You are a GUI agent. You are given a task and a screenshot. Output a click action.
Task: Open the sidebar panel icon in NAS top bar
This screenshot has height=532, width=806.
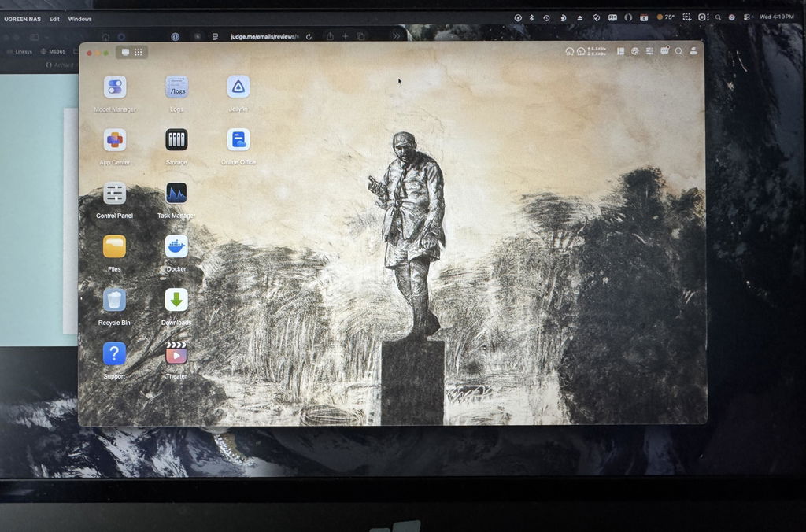620,51
